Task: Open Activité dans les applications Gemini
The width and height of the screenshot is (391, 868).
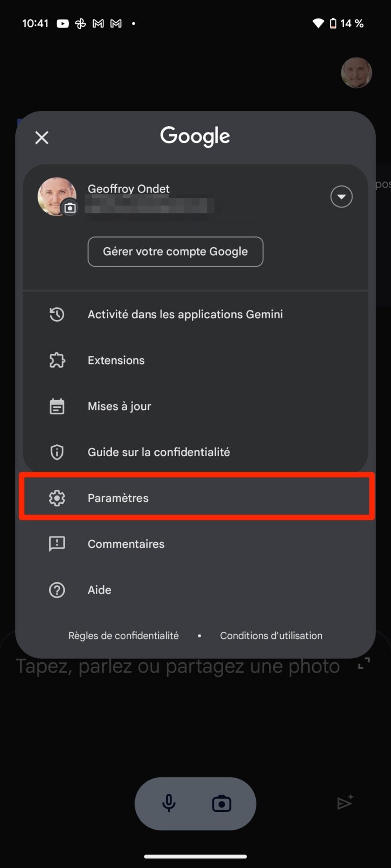Action: 185,314
